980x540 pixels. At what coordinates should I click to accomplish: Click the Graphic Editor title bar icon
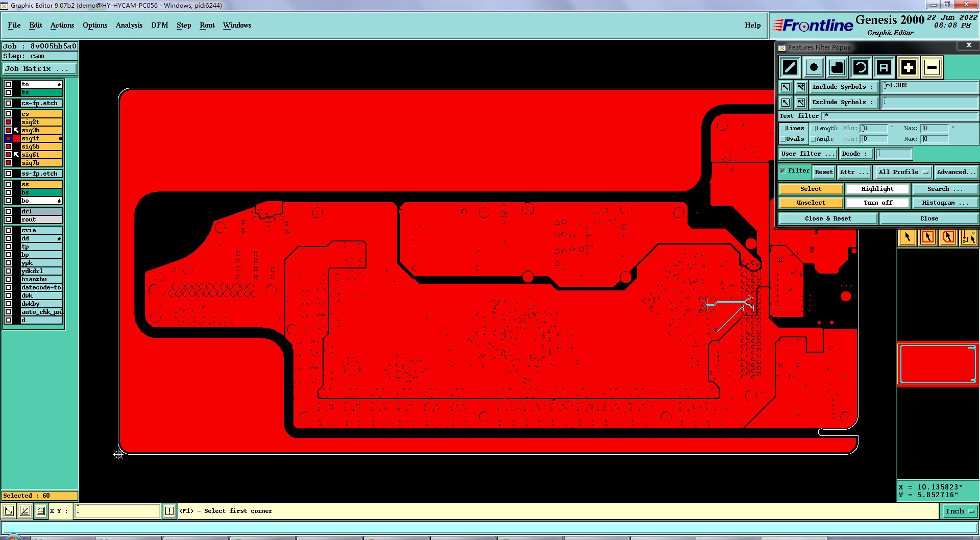coord(5,5)
